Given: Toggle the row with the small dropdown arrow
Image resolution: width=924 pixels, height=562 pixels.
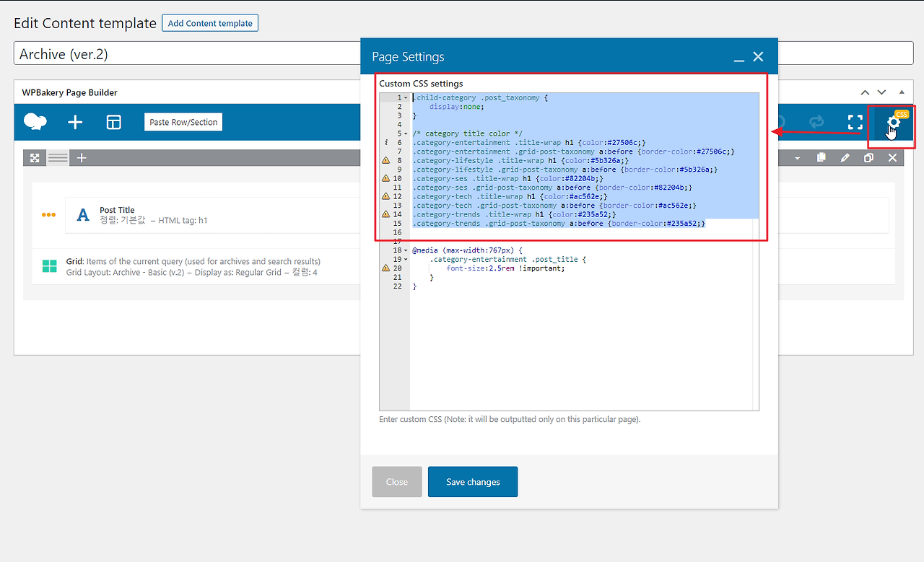Looking at the screenshot, I should 797,158.
